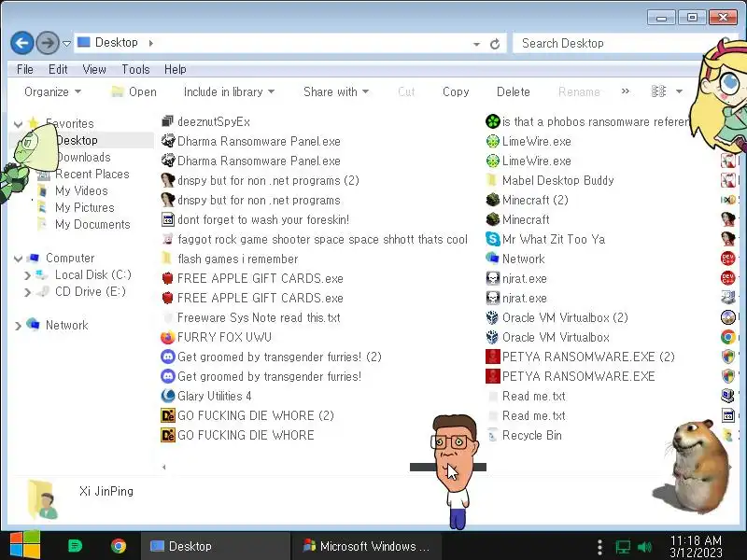The image size is (747, 560).
Task: Expand CD Drive (E:) in the tree
Action: [27, 292]
